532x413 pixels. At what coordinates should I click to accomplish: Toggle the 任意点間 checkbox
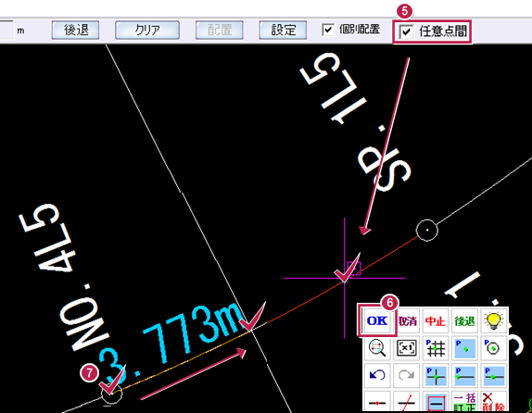(407, 31)
